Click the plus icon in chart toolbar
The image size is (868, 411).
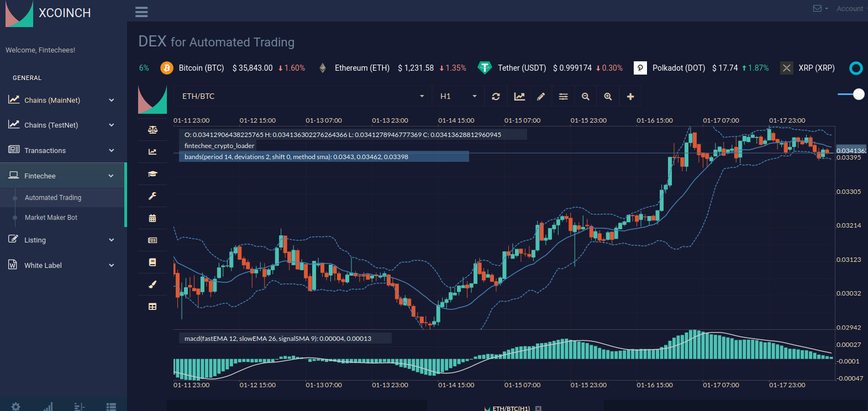630,97
